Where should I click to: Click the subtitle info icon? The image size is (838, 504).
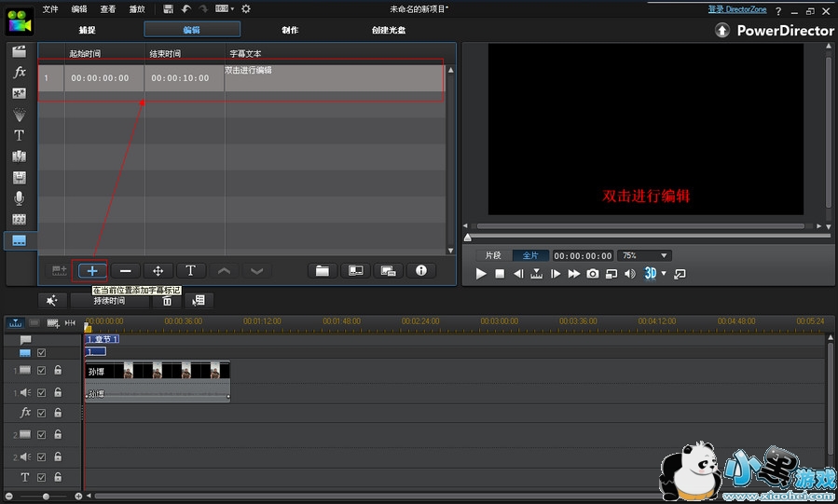click(x=420, y=270)
